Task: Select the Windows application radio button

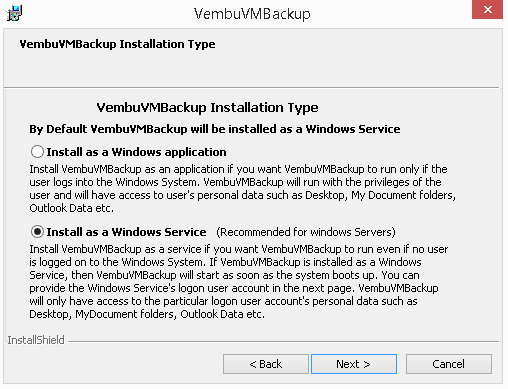Action: point(37,152)
